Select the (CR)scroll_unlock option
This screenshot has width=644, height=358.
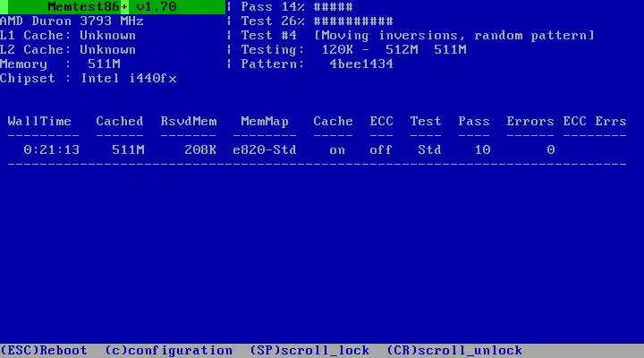(454, 351)
